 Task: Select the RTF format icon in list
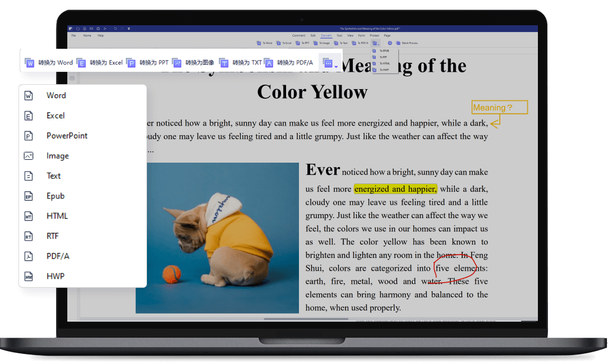coord(29,236)
